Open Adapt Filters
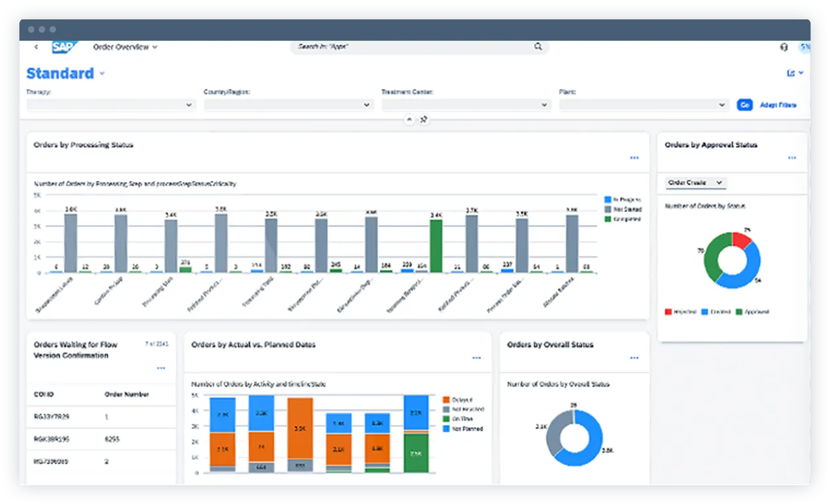This screenshot has height=504, width=830. (780, 104)
